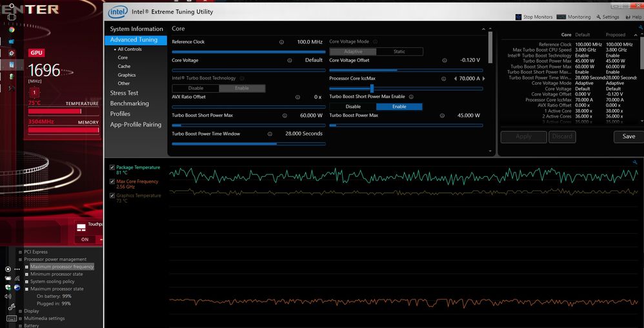Click the Intel logo in the title bar
This screenshot has width=644, height=328.
click(x=118, y=12)
